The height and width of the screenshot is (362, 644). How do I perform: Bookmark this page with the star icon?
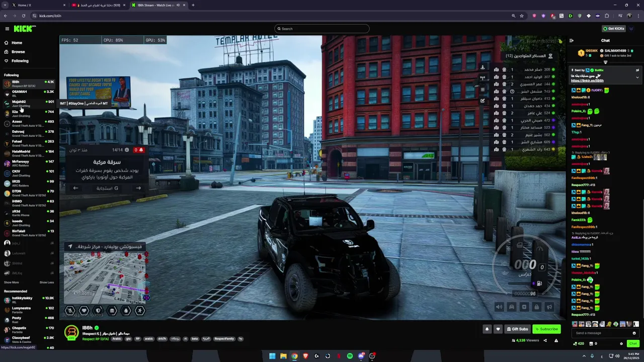tap(522, 16)
